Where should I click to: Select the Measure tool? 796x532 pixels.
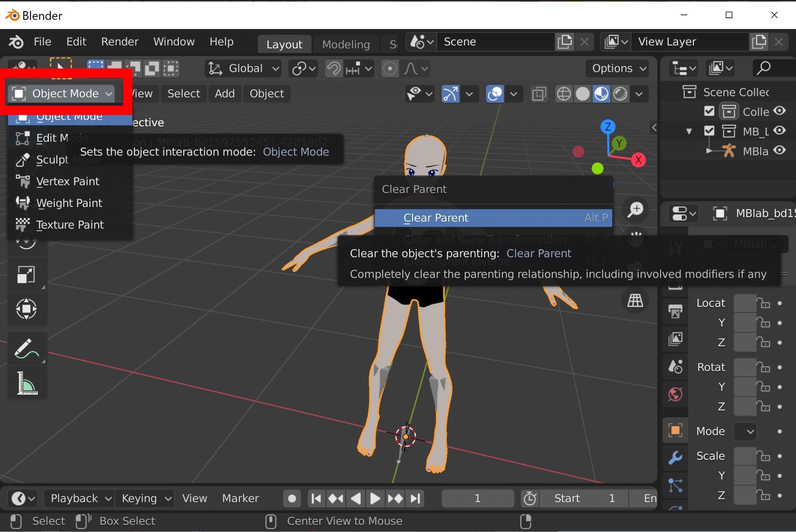pyautogui.click(x=27, y=384)
